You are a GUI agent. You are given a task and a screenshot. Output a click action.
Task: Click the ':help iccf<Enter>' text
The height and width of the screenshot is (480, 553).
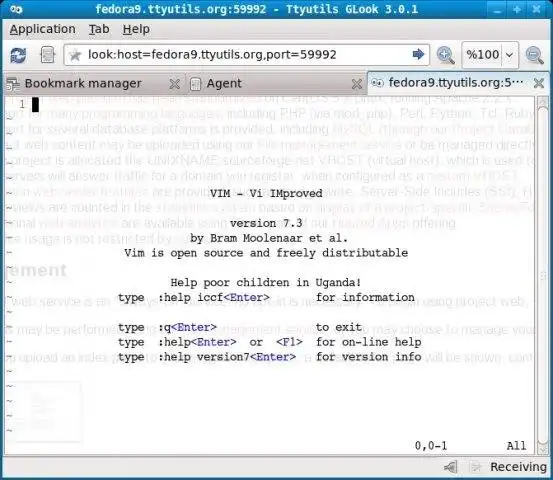tap(214, 297)
